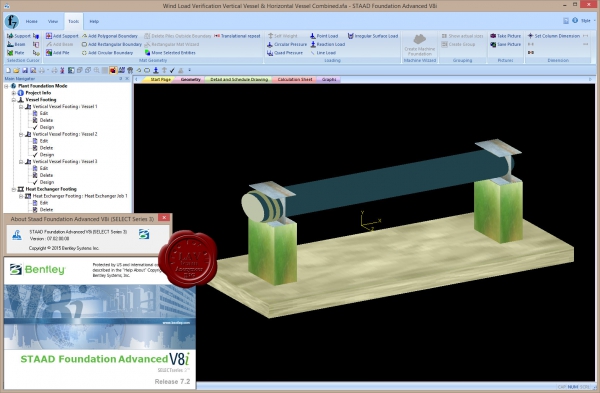The height and width of the screenshot is (393, 600).
Task: Click Design under Vessel 1
Action: [x=47, y=127]
